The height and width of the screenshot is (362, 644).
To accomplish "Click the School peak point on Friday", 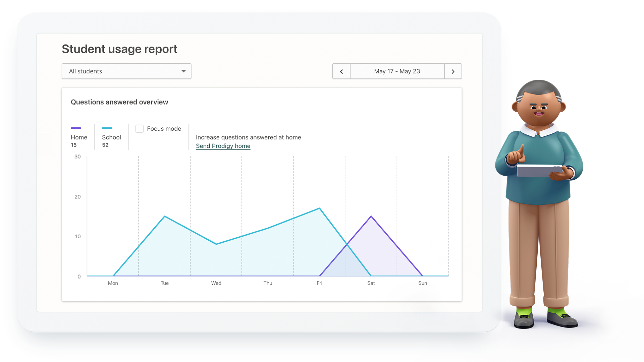I will tap(319, 208).
